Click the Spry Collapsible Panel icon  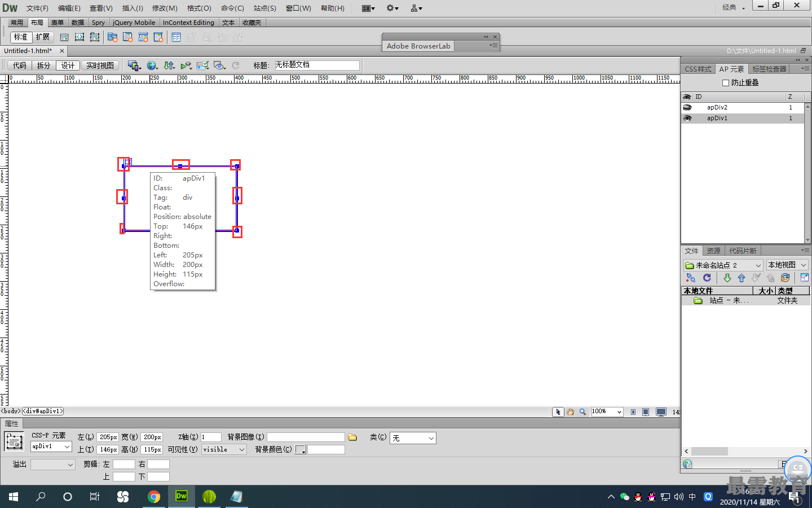(x=158, y=37)
